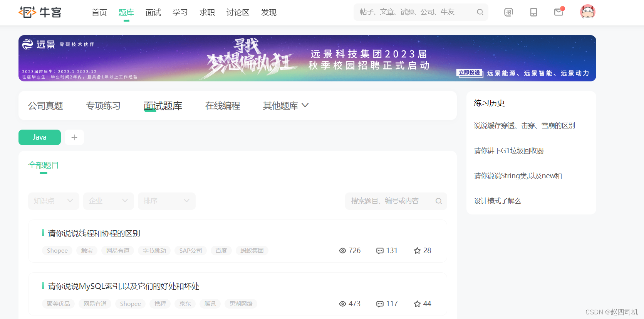Image resolution: width=644 pixels, height=319 pixels.
Task: Select the 全部题目 tab
Action: point(44,165)
